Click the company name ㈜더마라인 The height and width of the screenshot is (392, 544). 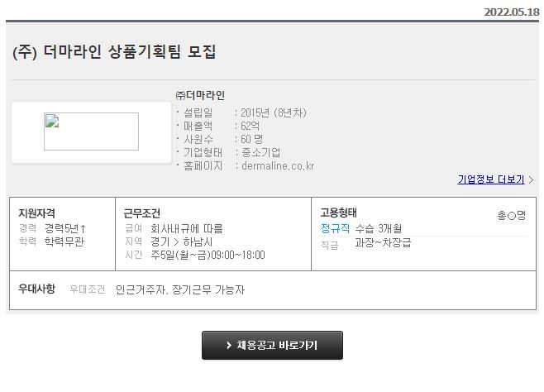pyautogui.click(x=200, y=95)
